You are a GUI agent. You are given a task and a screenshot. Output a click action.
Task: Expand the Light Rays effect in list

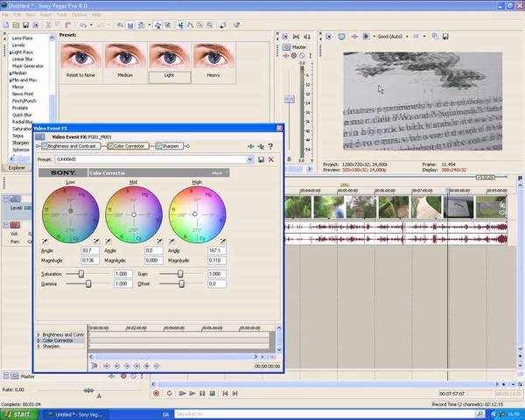pos(10,52)
